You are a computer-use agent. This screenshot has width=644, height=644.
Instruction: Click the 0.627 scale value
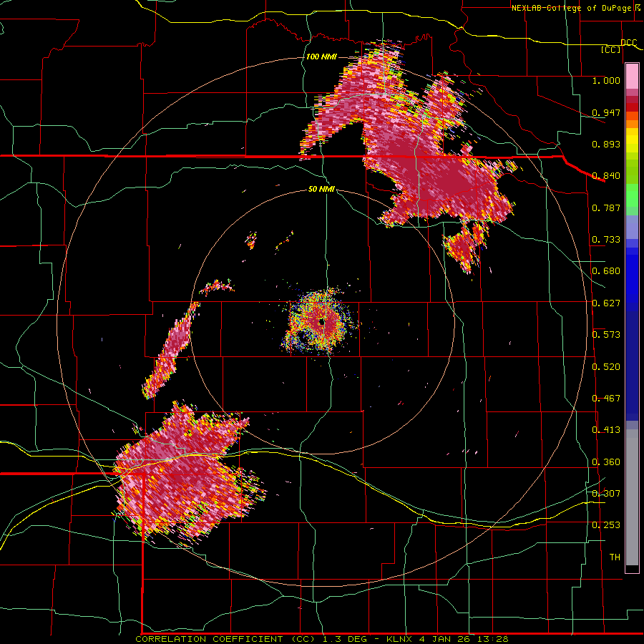click(x=606, y=303)
